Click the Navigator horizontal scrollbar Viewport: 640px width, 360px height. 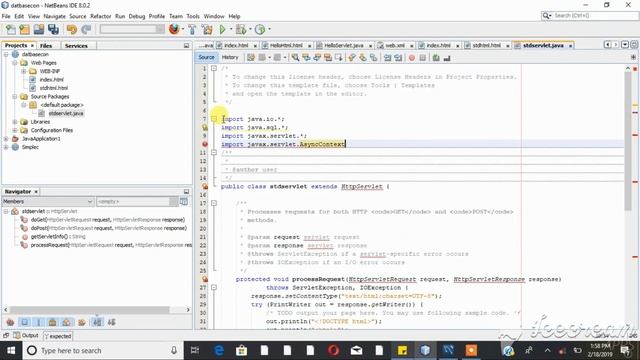(89, 310)
